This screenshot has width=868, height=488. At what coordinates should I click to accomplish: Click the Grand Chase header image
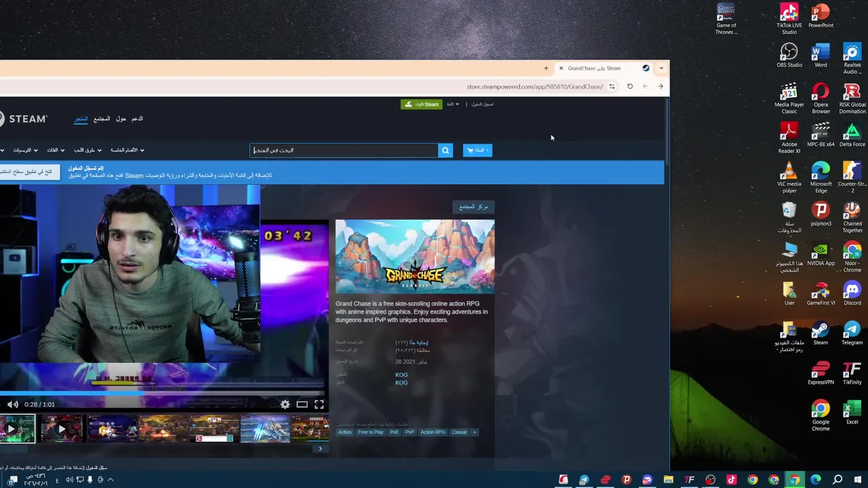[415, 257]
